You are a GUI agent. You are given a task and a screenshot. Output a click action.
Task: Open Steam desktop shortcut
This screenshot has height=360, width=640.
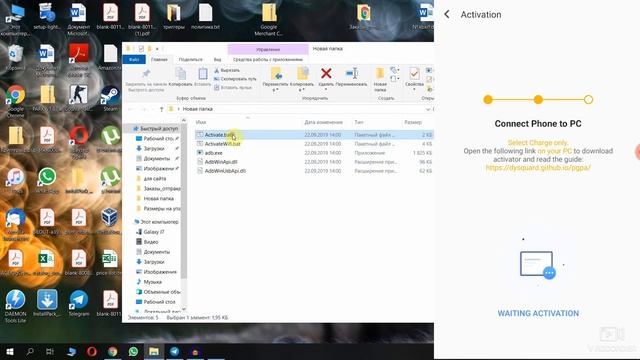tap(110, 98)
